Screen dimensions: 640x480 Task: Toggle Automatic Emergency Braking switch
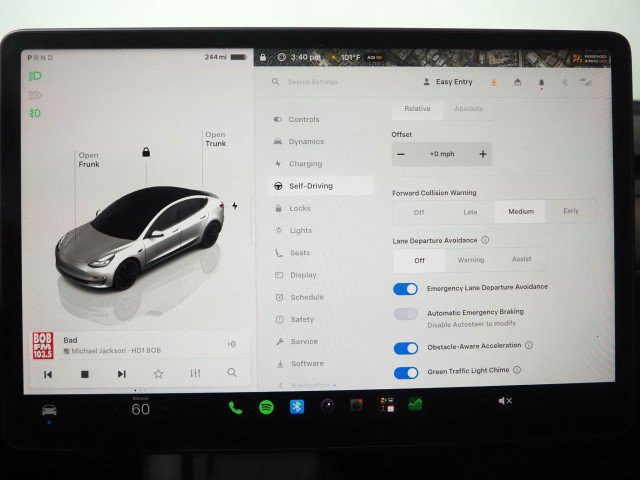(405, 314)
